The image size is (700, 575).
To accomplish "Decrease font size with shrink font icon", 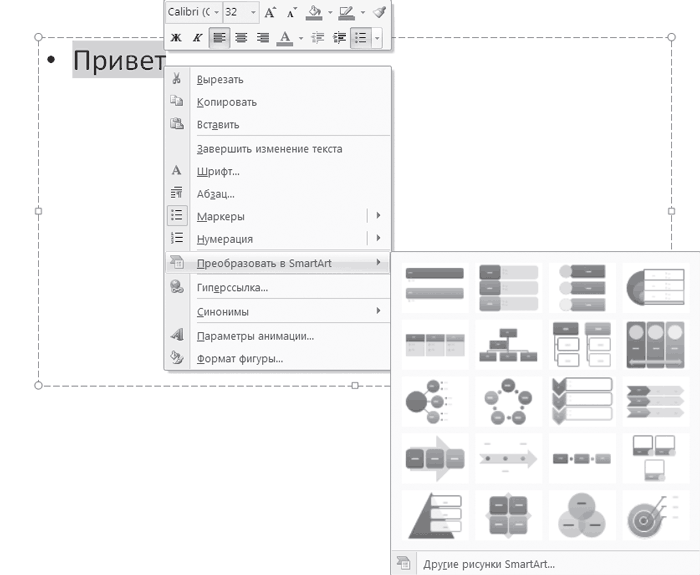I will point(291,13).
